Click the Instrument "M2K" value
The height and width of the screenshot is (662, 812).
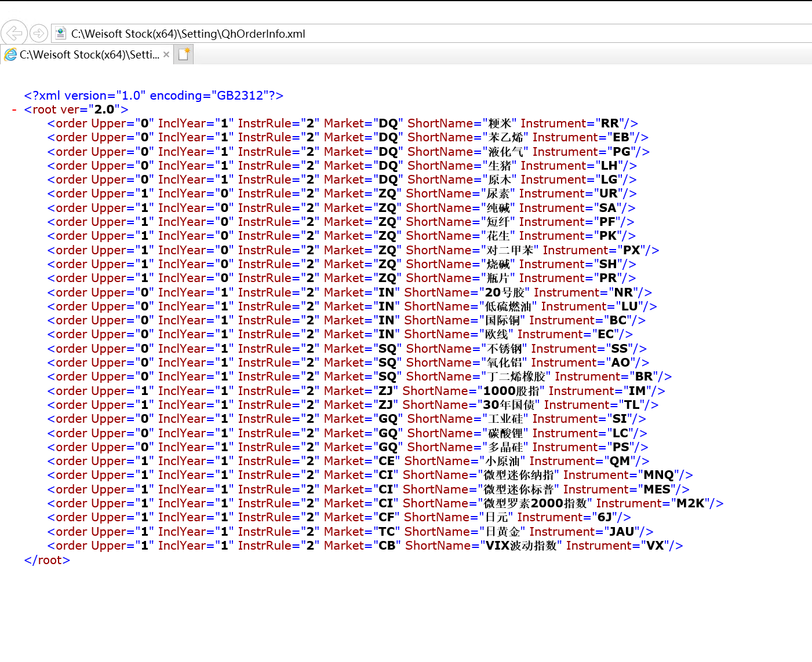(690, 503)
